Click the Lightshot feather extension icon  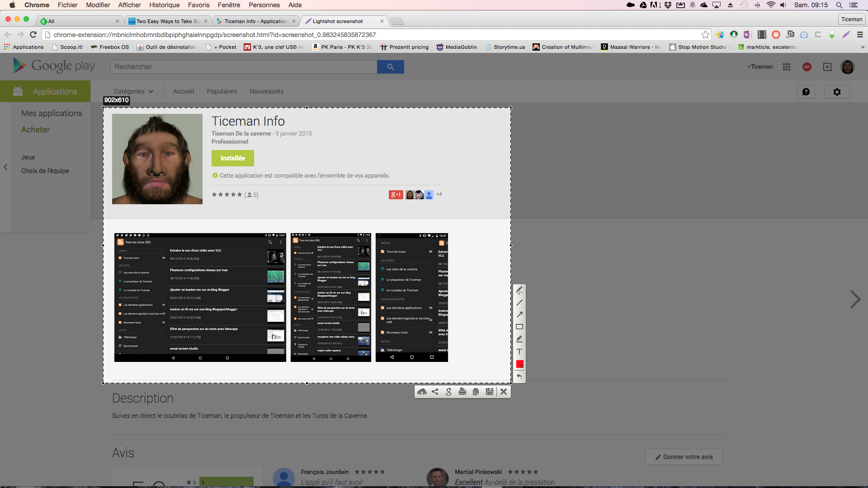pyautogui.click(x=846, y=35)
